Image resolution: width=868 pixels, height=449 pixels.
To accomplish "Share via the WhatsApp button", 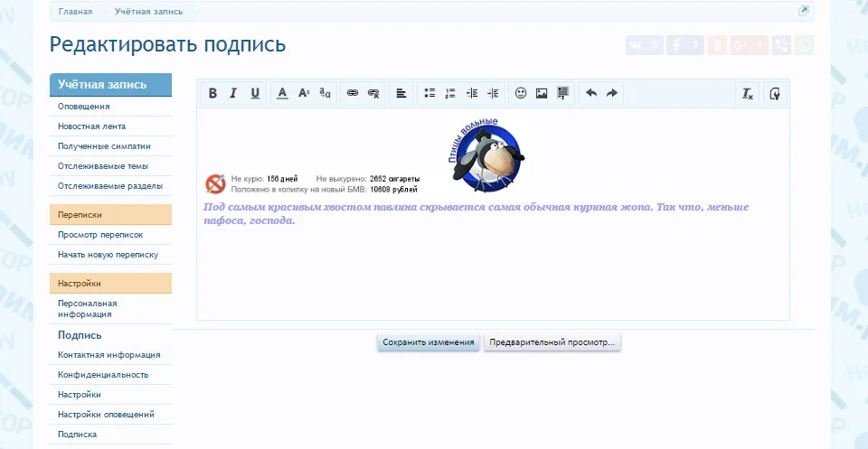I will (x=805, y=45).
